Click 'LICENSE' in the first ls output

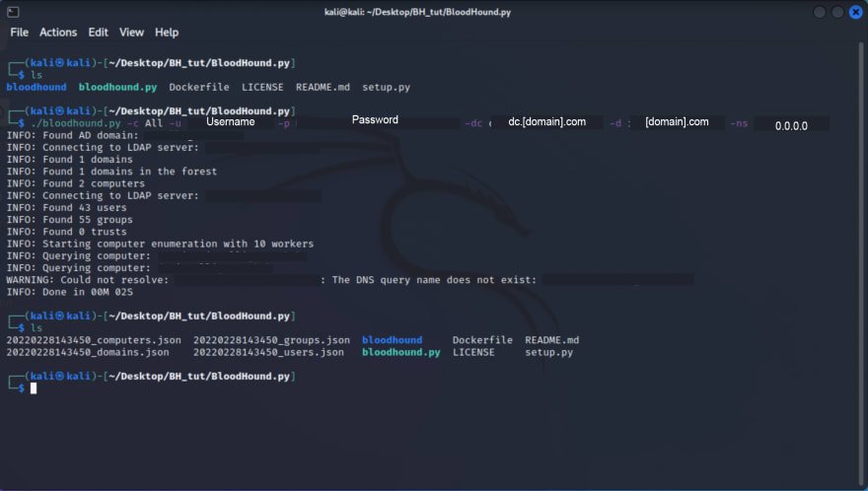point(262,87)
